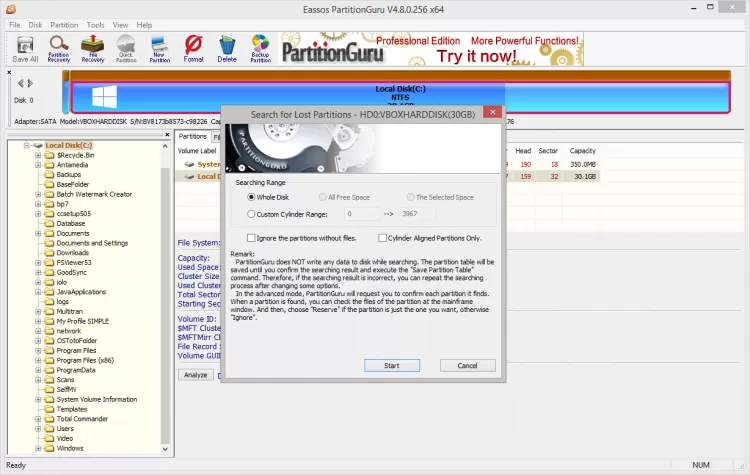Click the Analyze button

(196, 375)
